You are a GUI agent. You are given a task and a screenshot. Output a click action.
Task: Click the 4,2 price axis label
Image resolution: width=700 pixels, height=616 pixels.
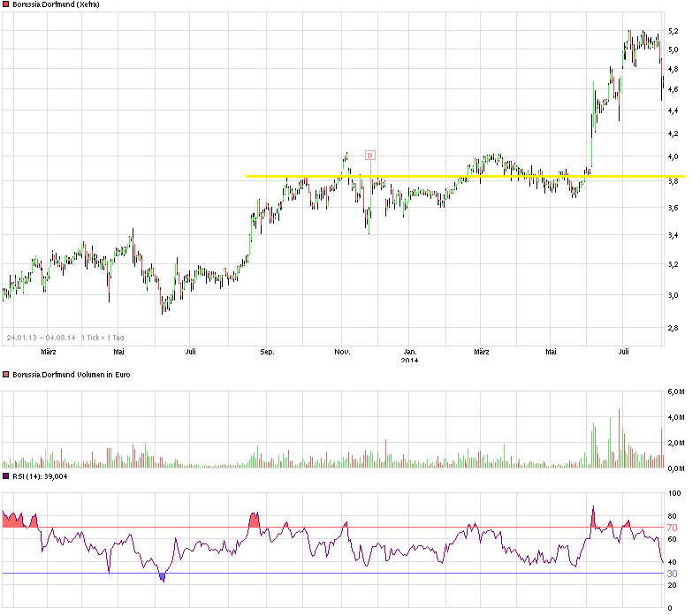(673, 133)
